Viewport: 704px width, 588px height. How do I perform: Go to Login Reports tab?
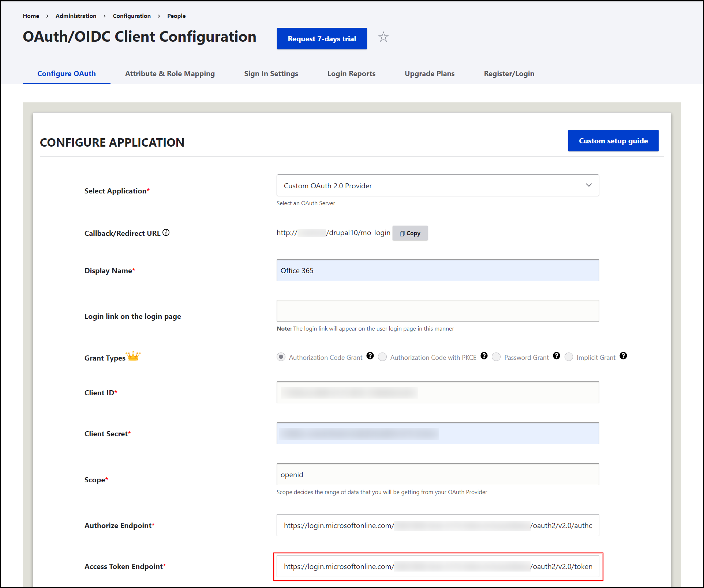click(351, 73)
